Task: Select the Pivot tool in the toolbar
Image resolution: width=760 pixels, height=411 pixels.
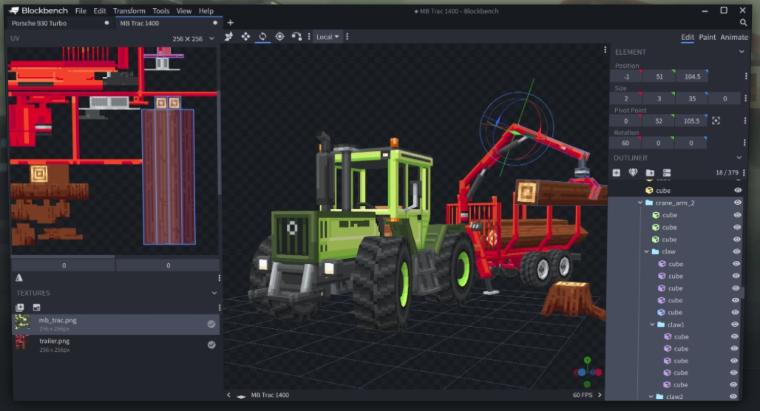Action: [x=280, y=37]
